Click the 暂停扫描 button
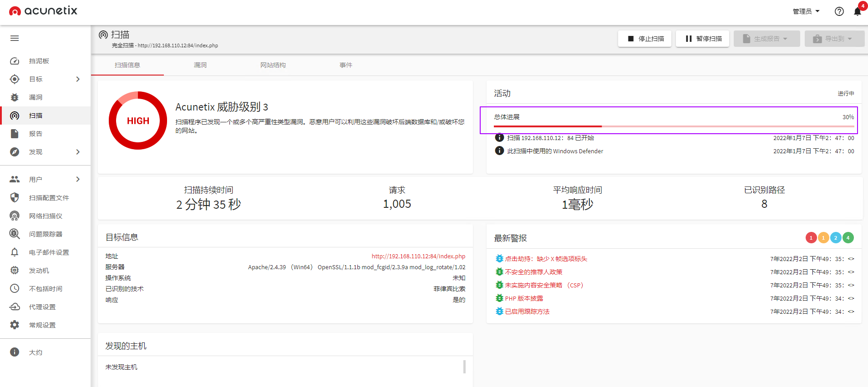The height and width of the screenshot is (387, 868). pos(702,39)
